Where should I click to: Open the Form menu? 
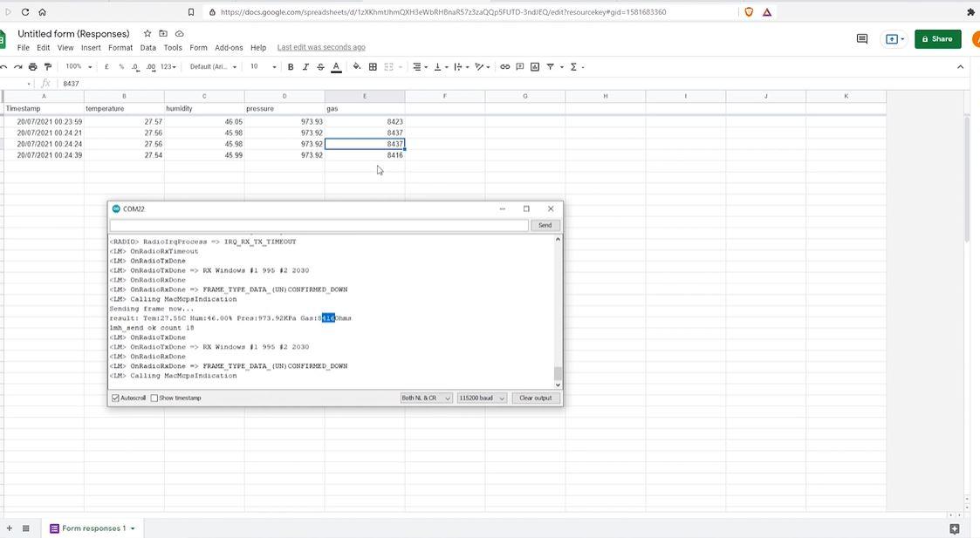pos(198,47)
